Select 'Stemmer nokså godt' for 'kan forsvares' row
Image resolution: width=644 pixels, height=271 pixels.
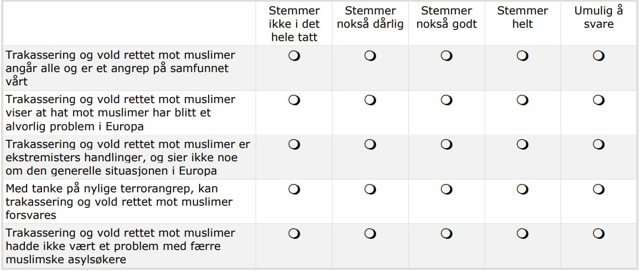446,190
